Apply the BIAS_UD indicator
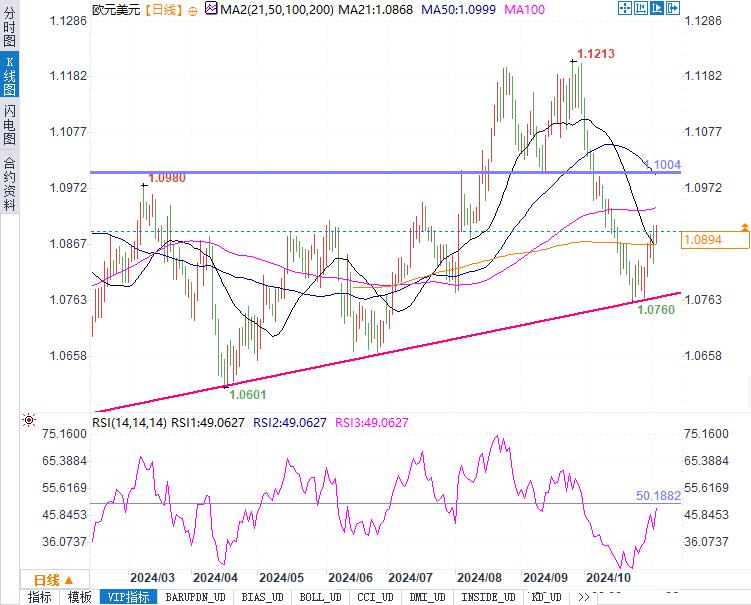751x605 pixels. [262, 597]
